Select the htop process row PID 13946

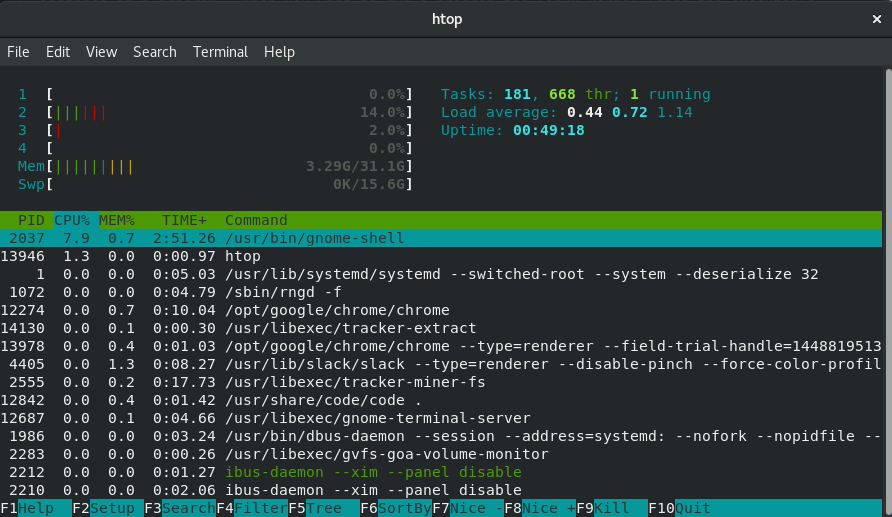(x=441, y=256)
